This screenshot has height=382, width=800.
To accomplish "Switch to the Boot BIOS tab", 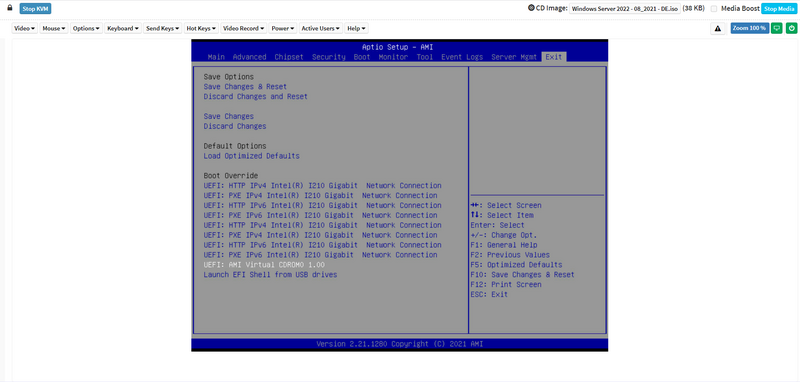I will tap(362, 57).
